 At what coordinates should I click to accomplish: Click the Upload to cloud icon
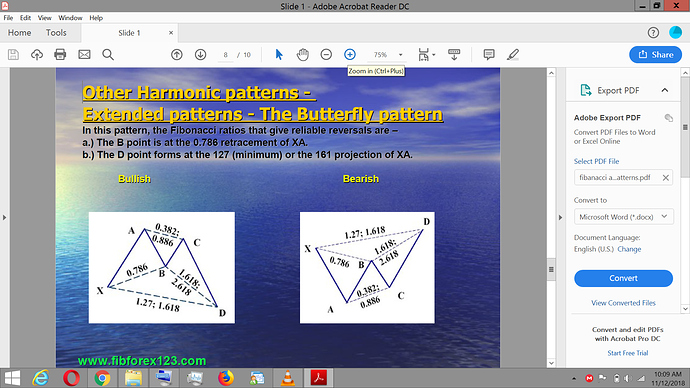click(37, 55)
